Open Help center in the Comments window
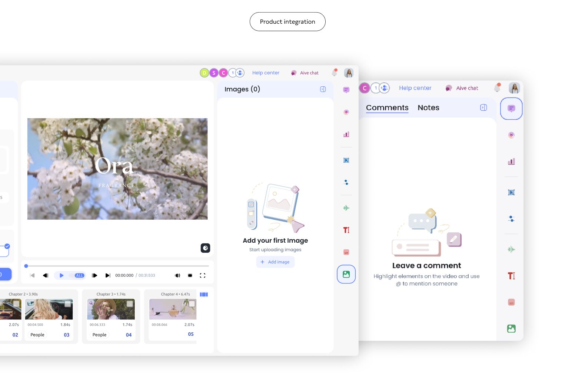The image size is (575, 392). (x=415, y=88)
